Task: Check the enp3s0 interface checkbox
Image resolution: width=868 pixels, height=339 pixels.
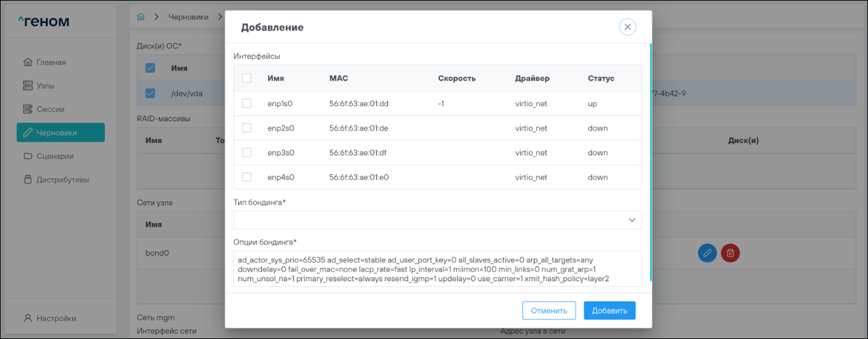Action: pyautogui.click(x=247, y=152)
